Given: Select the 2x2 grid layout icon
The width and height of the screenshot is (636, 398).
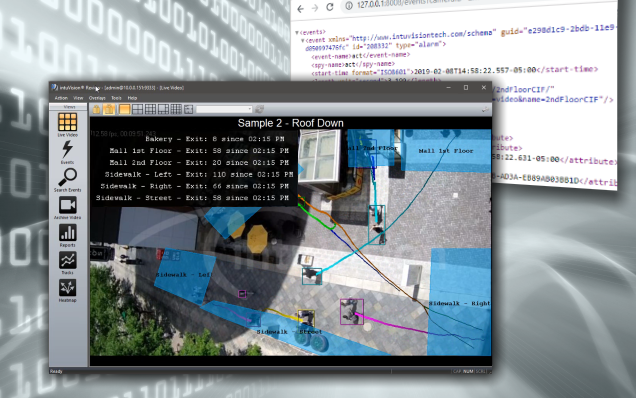Looking at the screenshot, I should [x=138, y=109].
